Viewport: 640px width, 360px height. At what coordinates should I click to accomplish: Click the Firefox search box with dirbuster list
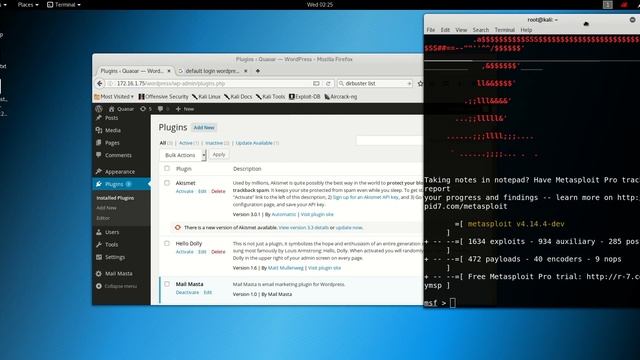coord(375,83)
